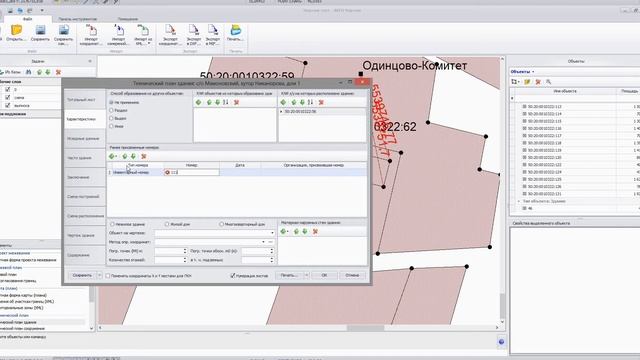Image resolution: width=640 pixels, height=360 pixels.
Task: Add row in previously assigned numbers toolbar
Action: (113, 156)
